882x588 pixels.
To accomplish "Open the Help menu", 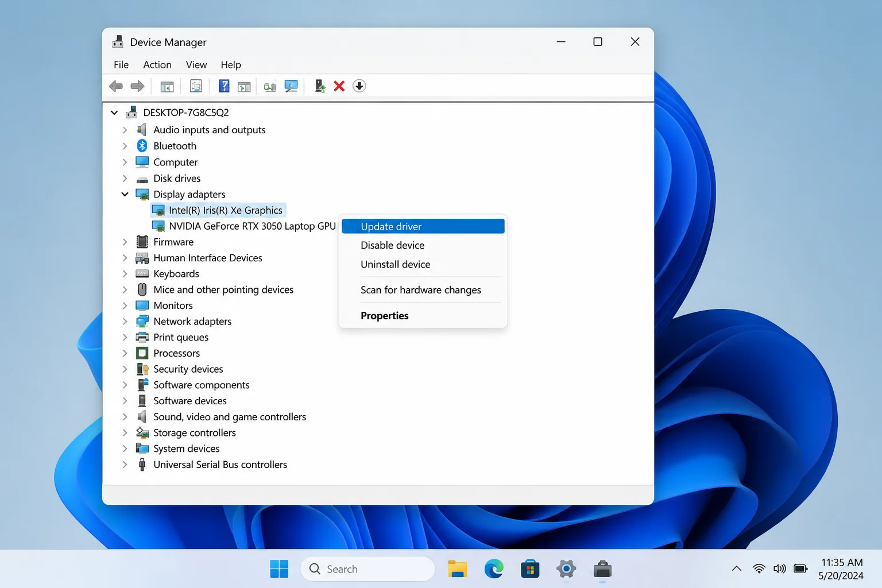I will pos(231,65).
